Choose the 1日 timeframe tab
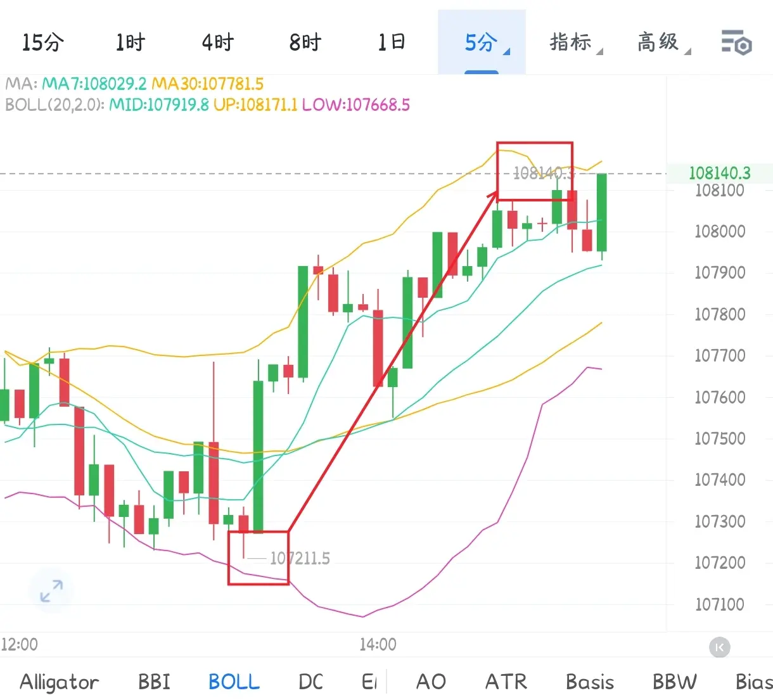This screenshot has height=700, width=773. (x=392, y=42)
